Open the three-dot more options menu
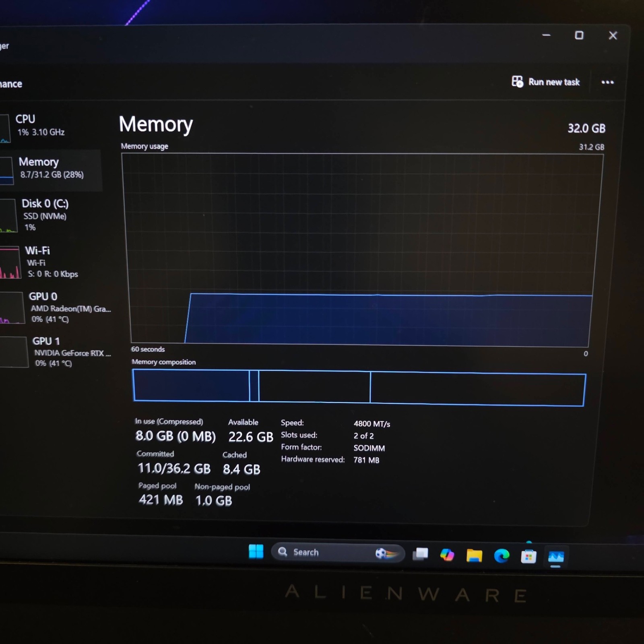This screenshot has width=644, height=644. click(607, 82)
